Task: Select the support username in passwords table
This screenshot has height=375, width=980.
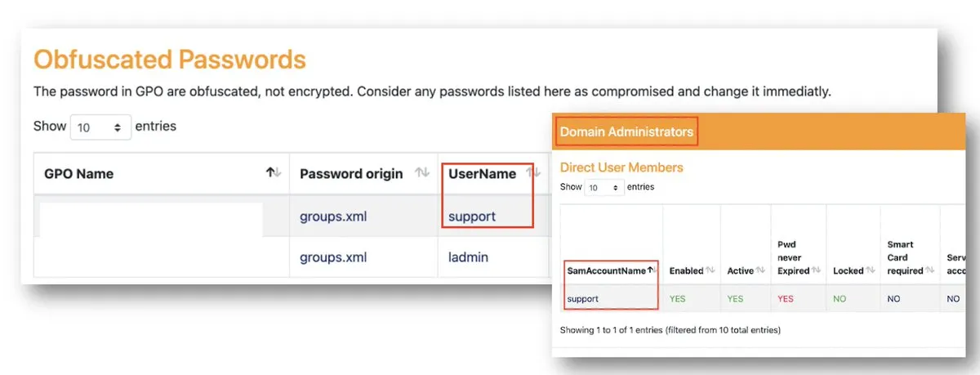Action: coord(472,217)
